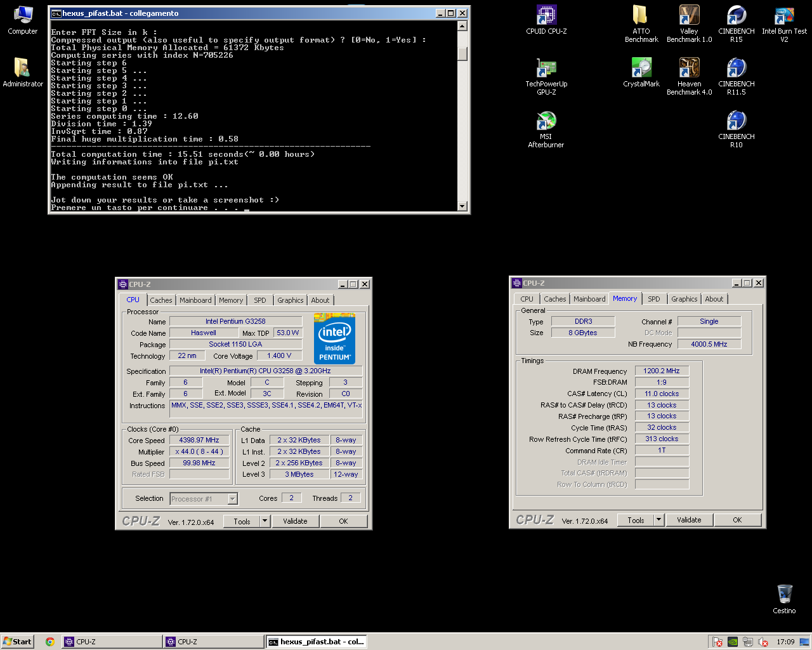The image size is (812, 650).
Task: Select Graphics tab in left CPU-Z window
Action: [291, 300]
